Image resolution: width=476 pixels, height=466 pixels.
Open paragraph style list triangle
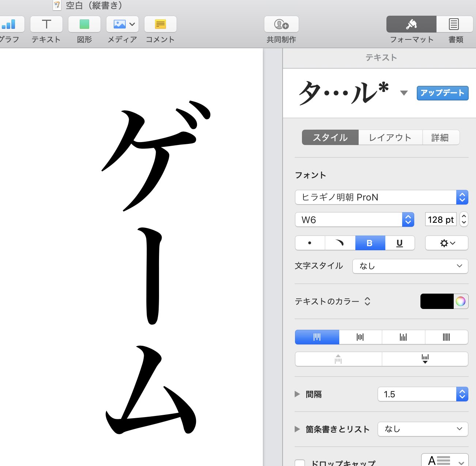[404, 93]
